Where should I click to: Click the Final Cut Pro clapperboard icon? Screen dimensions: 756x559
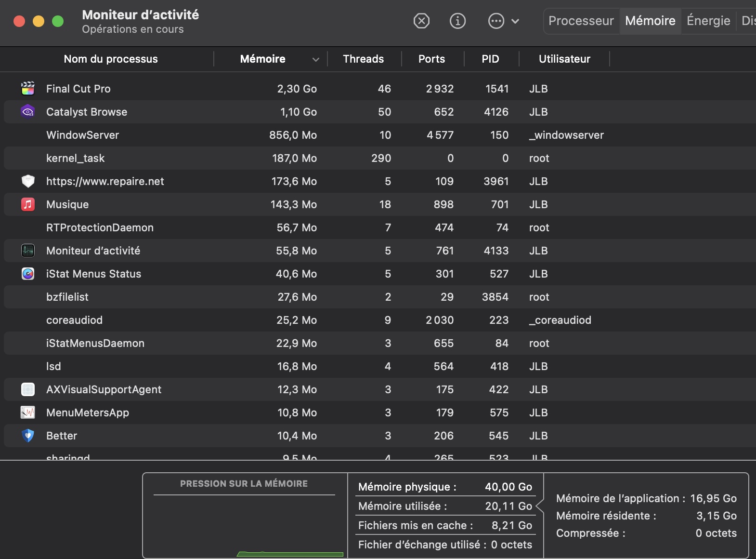tap(28, 88)
